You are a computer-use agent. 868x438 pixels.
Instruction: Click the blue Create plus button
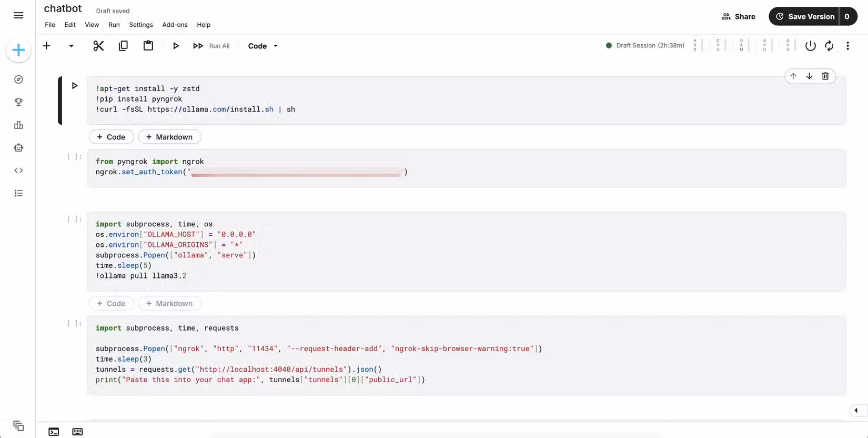(18, 50)
